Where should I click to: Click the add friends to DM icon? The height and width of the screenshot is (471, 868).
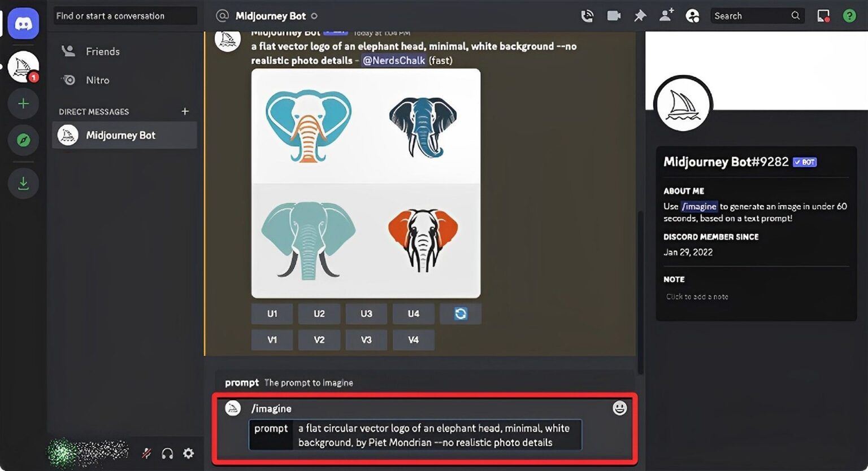(666, 16)
